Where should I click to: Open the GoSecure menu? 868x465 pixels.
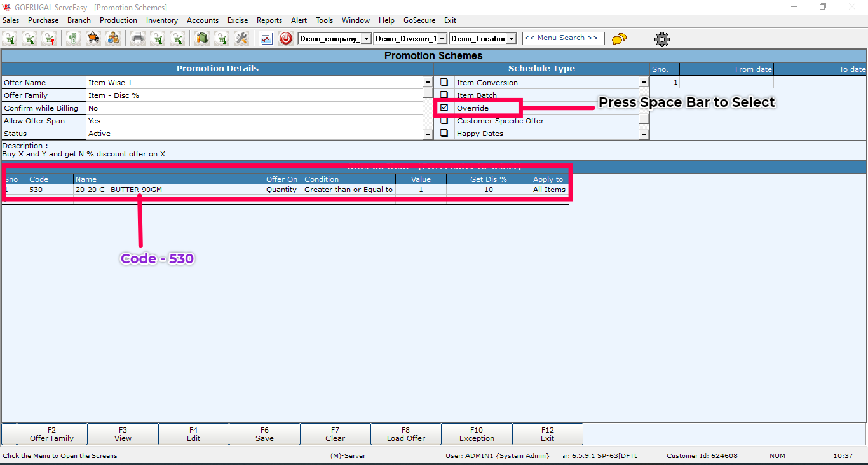419,20
